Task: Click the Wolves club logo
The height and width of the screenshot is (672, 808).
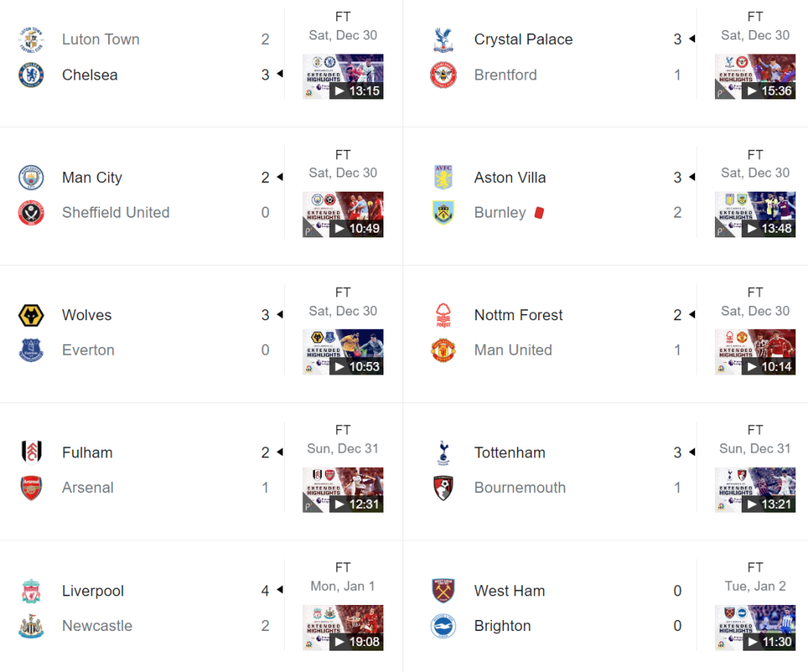Action: pos(32,315)
